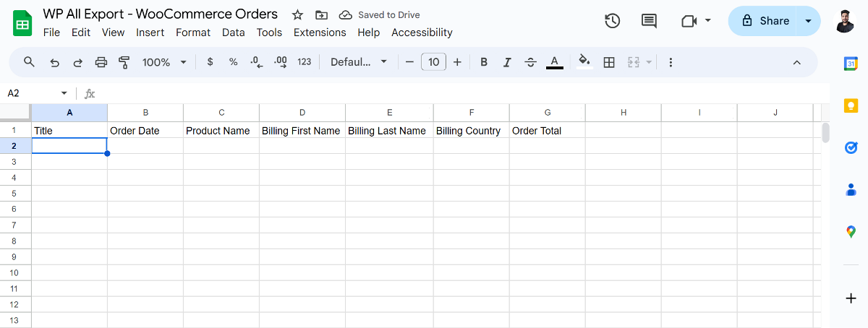
Task: Open the font family dropdown
Action: point(359,62)
